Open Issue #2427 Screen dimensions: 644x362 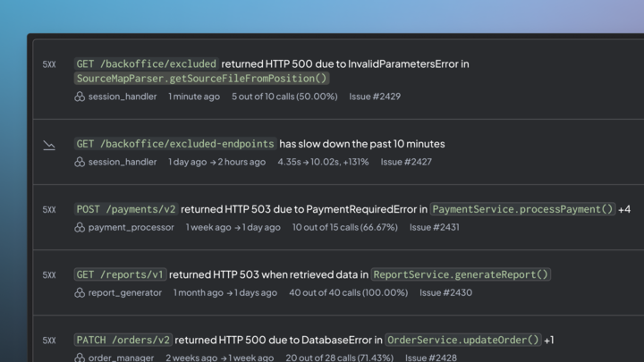point(406,162)
